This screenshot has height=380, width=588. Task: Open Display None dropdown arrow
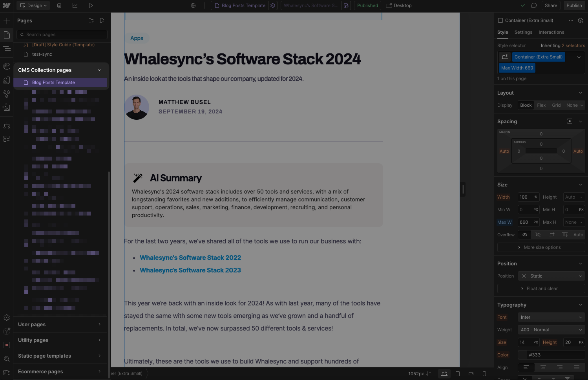(x=582, y=105)
